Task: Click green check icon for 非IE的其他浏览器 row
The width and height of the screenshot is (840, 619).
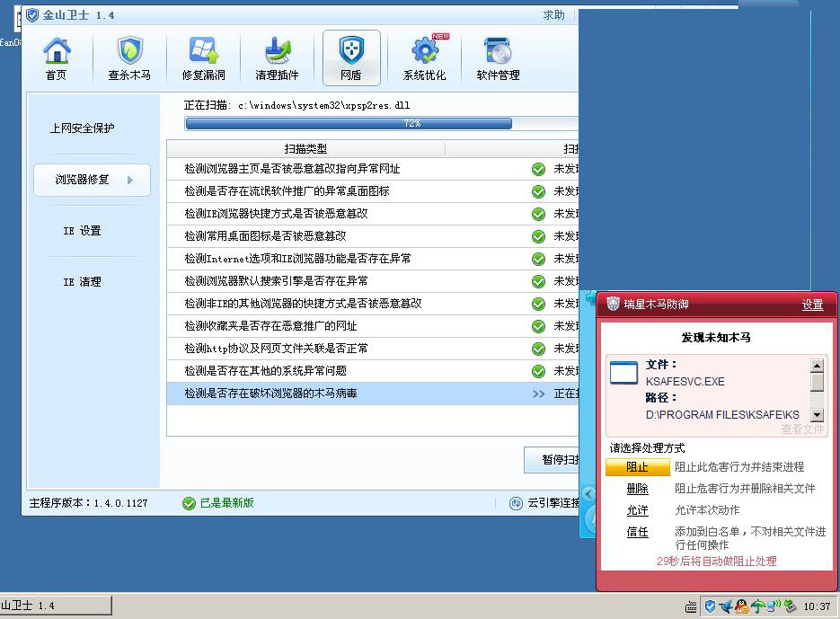Action: click(x=538, y=304)
